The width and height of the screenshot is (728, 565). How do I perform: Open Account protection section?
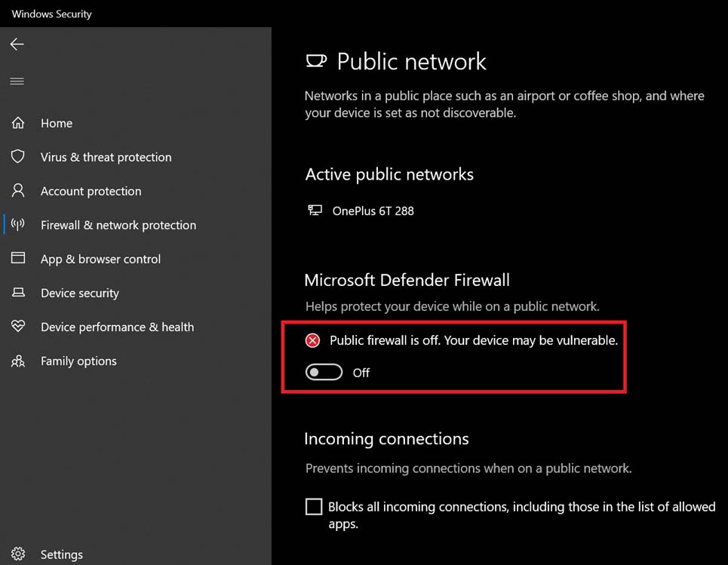[x=136, y=191]
